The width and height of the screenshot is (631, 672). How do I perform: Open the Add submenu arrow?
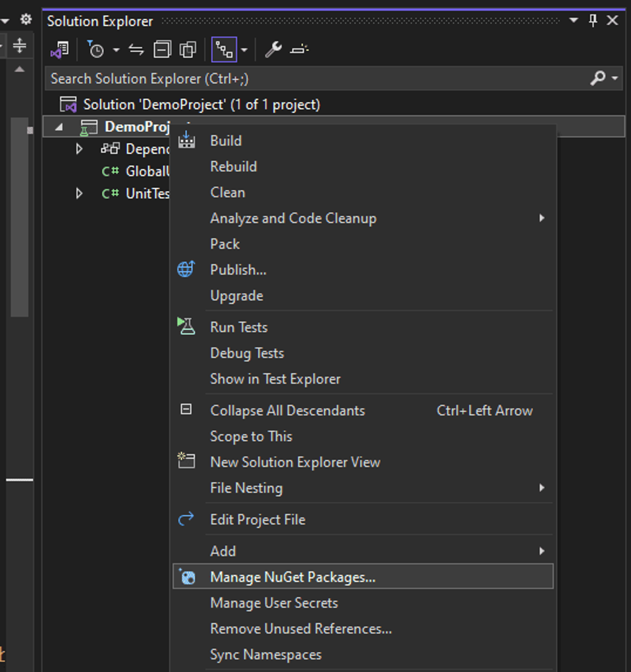[542, 551]
